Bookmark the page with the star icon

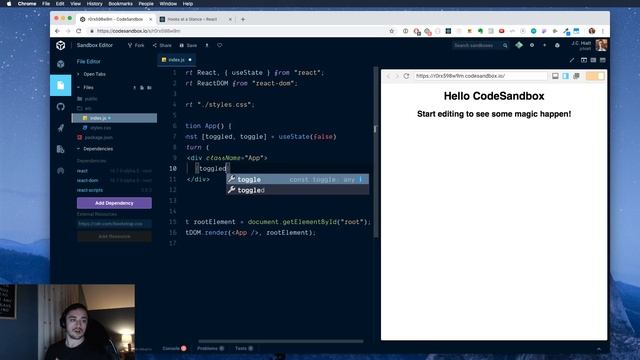click(391, 31)
